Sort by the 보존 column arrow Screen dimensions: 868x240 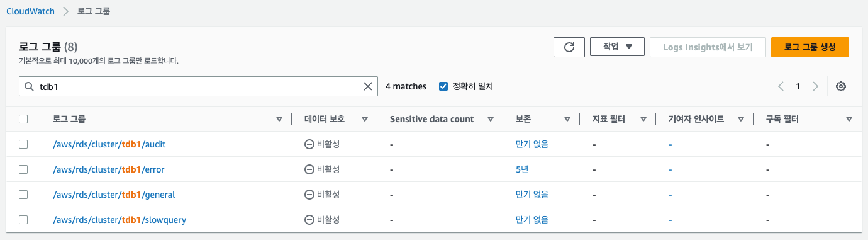567,119
